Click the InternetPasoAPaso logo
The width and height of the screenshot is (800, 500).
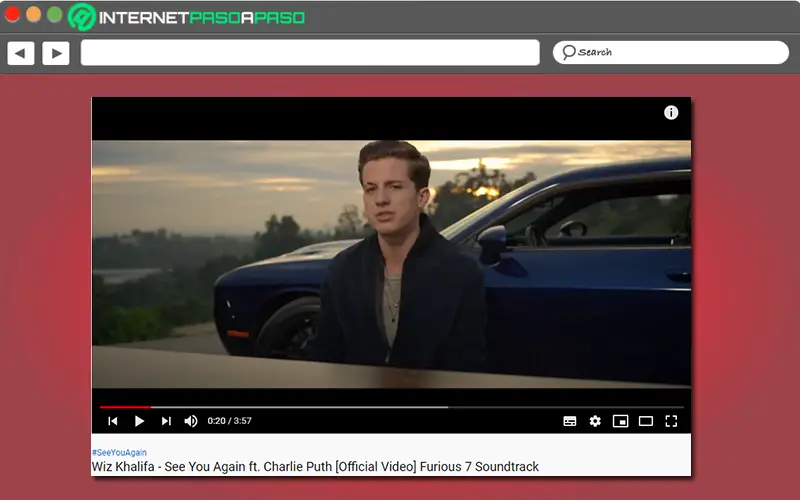[187, 17]
